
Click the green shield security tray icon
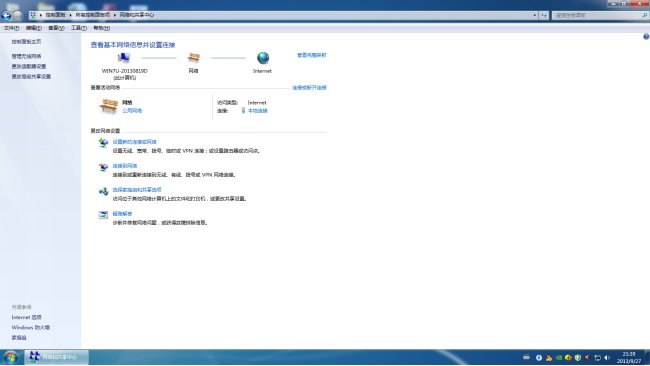[x=578, y=358]
